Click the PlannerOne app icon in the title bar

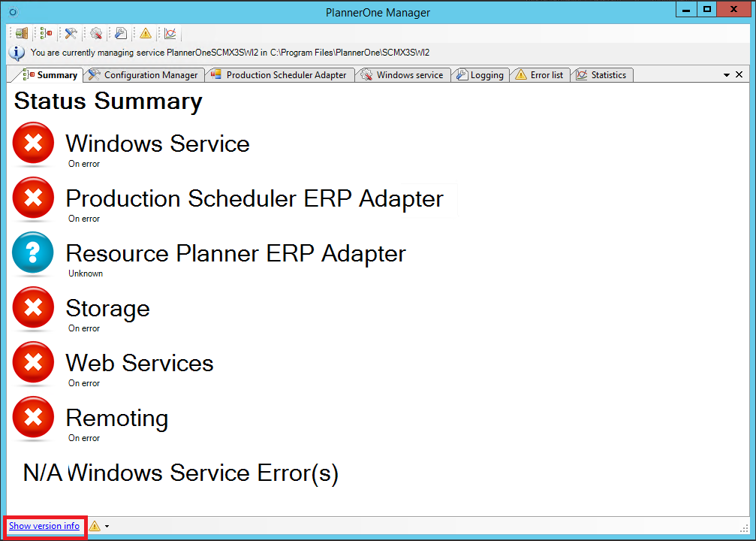pos(13,12)
